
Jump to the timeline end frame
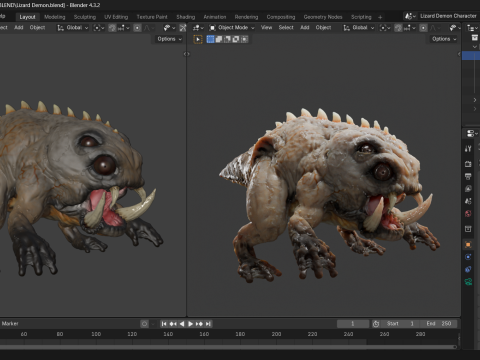208,324
